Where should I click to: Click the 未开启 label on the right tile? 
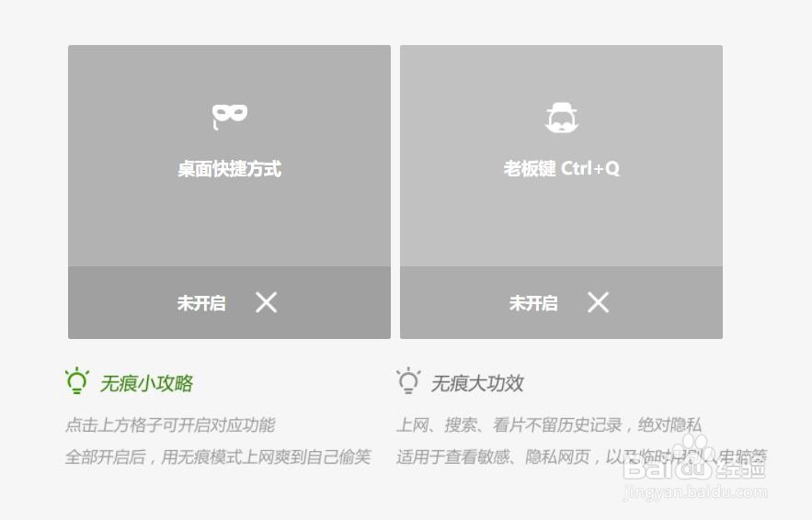coord(533,302)
